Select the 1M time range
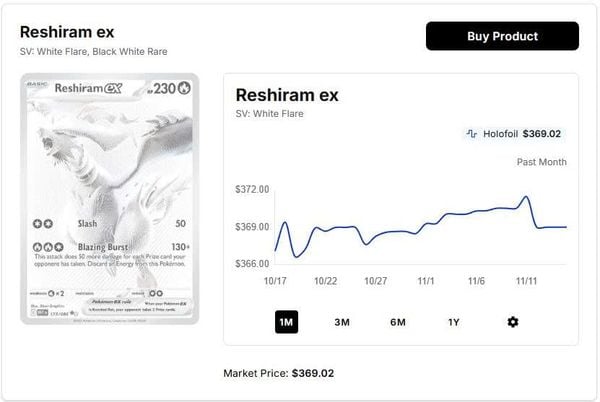600x402 pixels. pos(286,322)
